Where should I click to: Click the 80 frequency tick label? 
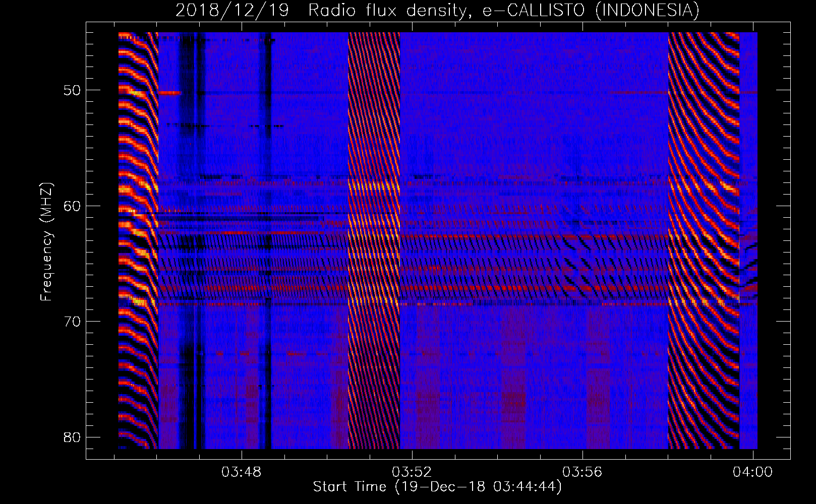coord(72,437)
